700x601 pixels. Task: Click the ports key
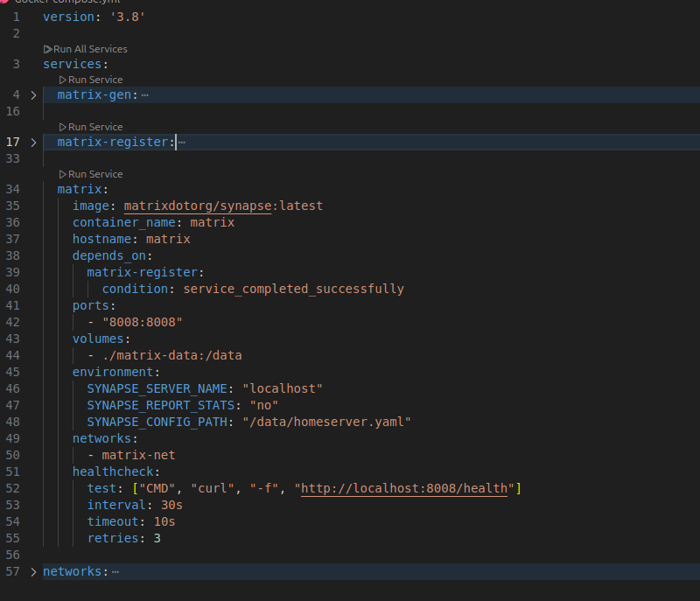[91, 305]
